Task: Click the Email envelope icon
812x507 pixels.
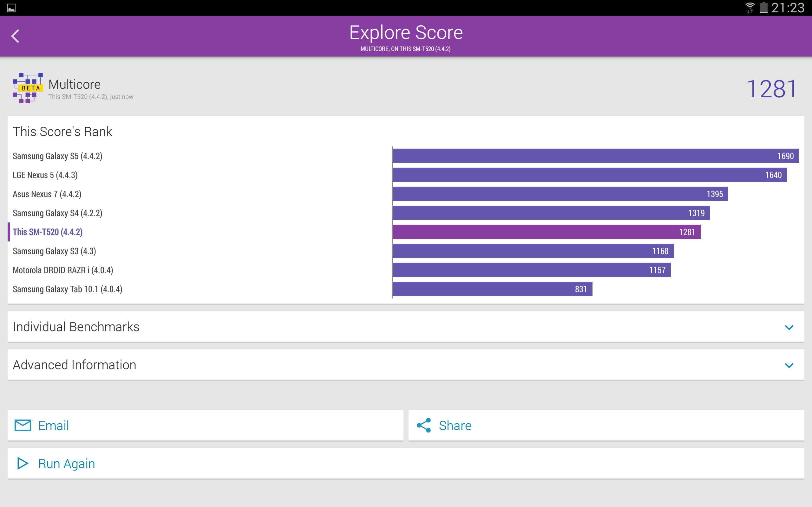Action: 23,425
